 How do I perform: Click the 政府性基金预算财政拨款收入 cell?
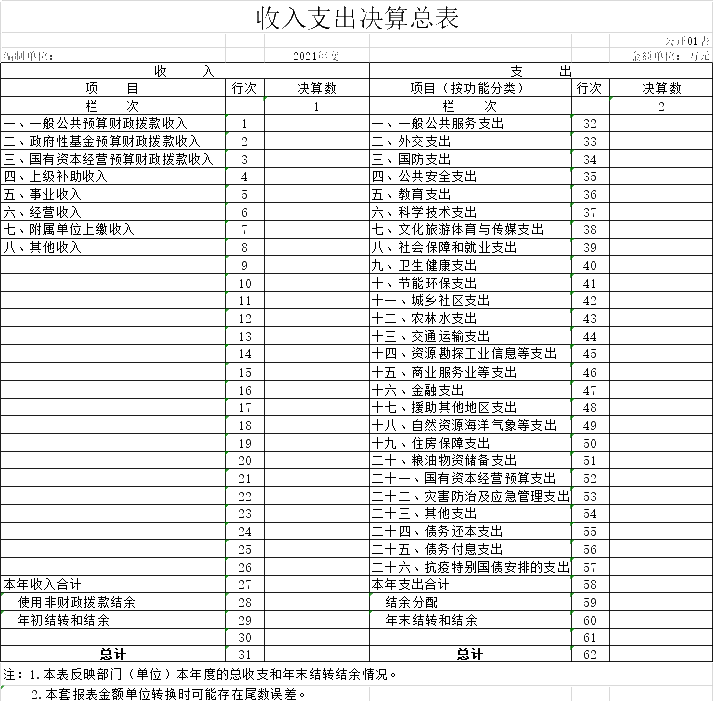(x=102, y=141)
